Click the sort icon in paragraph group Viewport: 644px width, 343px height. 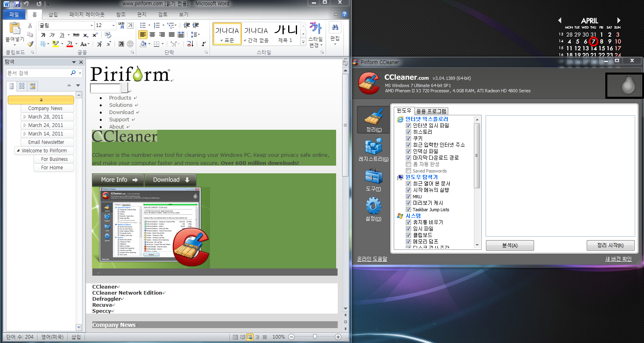(190, 44)
